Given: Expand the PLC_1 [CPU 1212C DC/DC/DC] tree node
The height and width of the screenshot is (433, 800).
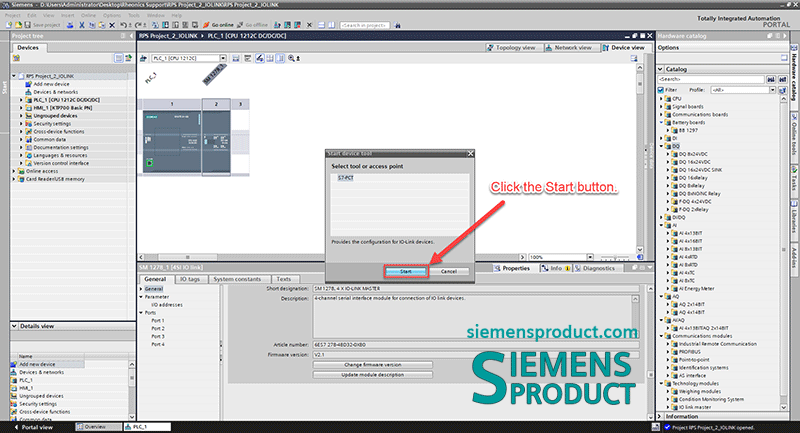Looking at the screenshot, I should point(21,100).
